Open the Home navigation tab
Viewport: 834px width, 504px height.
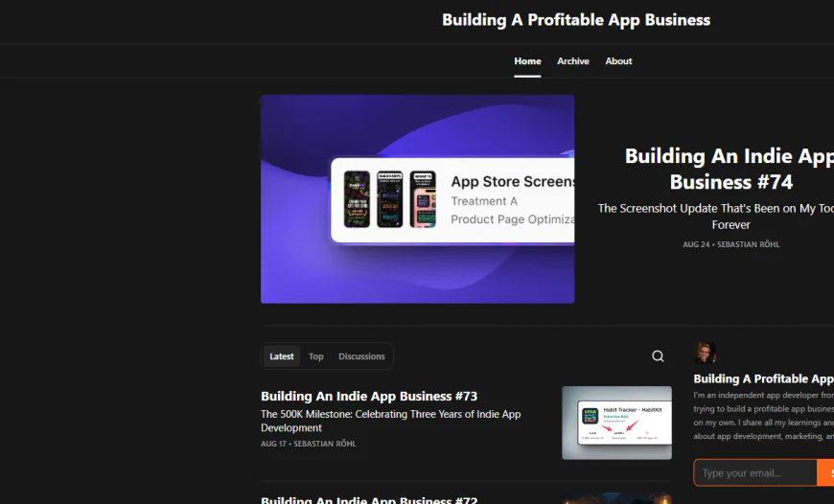pos(527,61)
